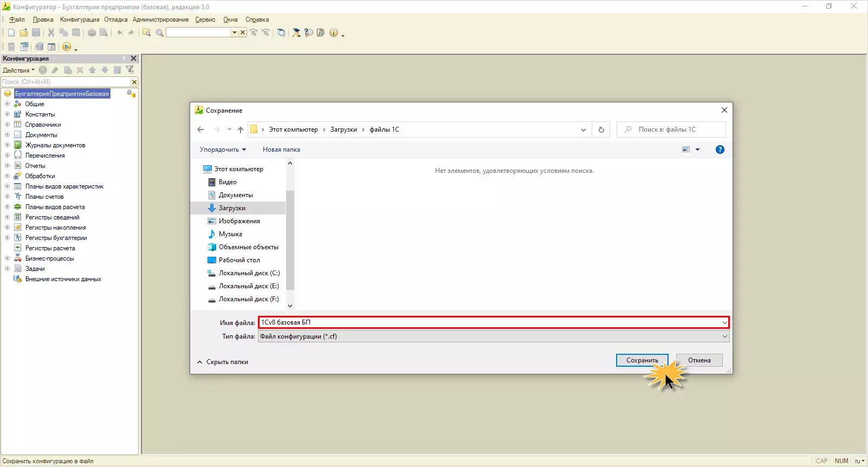Go back in the Save dialog
868x467 pixels.
click(200, 129)
